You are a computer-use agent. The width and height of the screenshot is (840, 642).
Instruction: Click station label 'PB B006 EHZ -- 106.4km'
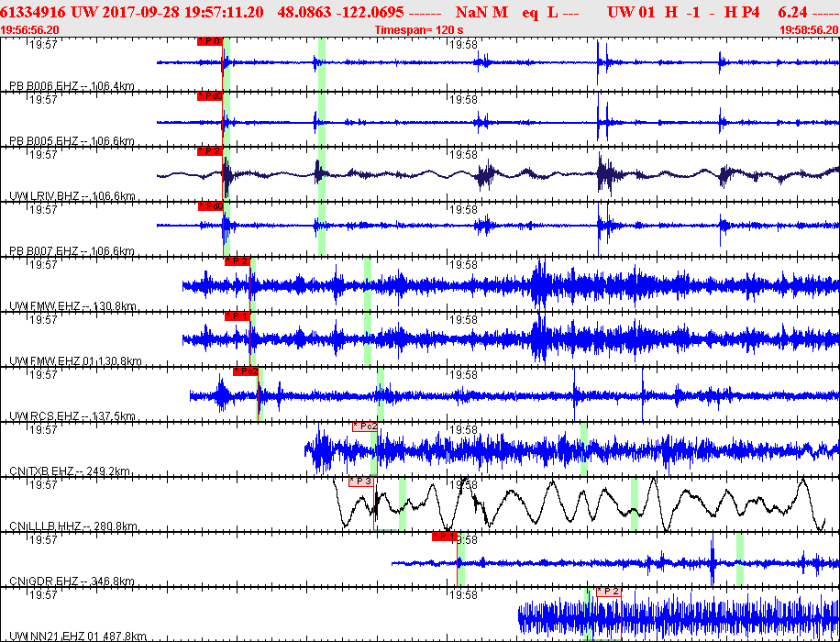click(x=72, y=85)
